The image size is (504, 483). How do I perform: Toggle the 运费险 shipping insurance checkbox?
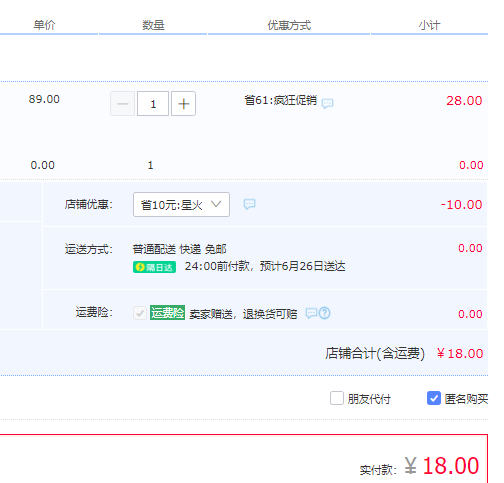tap(140, 313)
